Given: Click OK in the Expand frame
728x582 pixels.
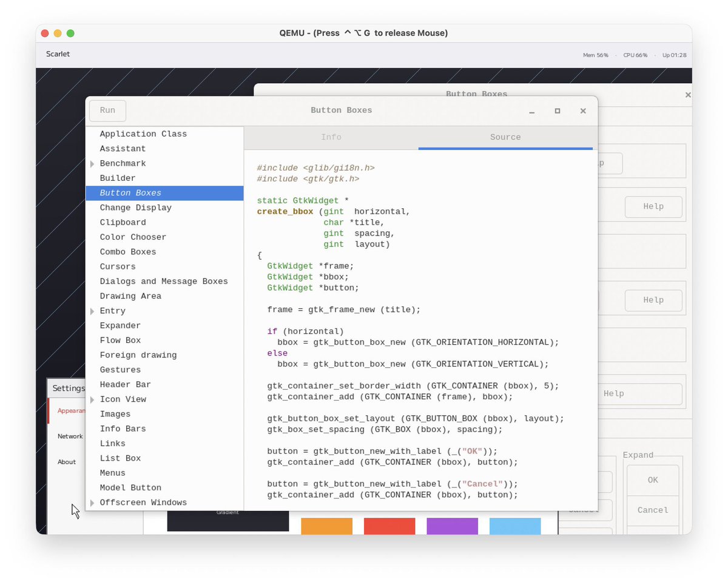Looking at the screenshot, I should tap(653, 480).
